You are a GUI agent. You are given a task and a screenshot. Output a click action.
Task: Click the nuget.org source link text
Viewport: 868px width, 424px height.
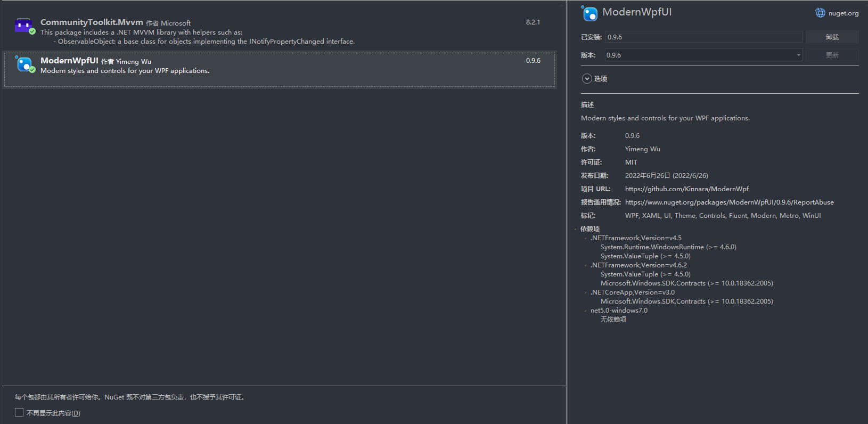click(843, 13)
